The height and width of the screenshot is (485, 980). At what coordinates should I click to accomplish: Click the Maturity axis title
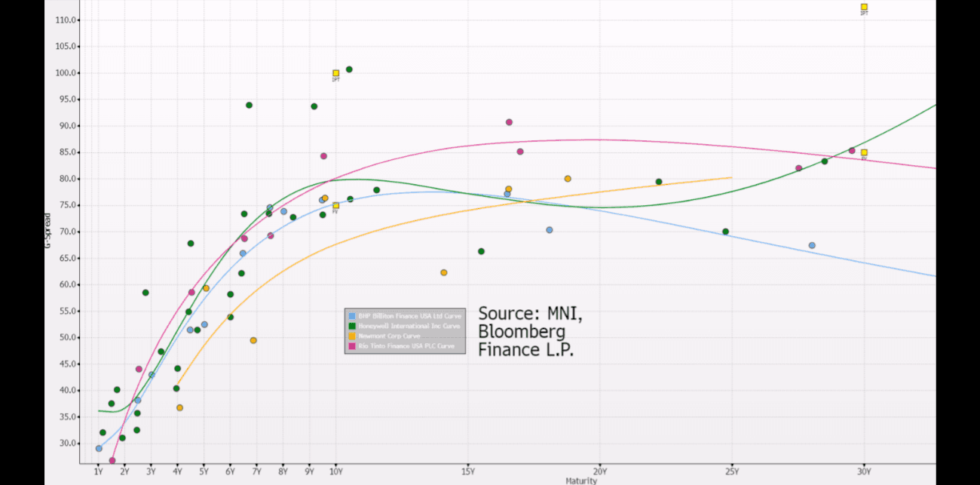click(x=581, y=480)
